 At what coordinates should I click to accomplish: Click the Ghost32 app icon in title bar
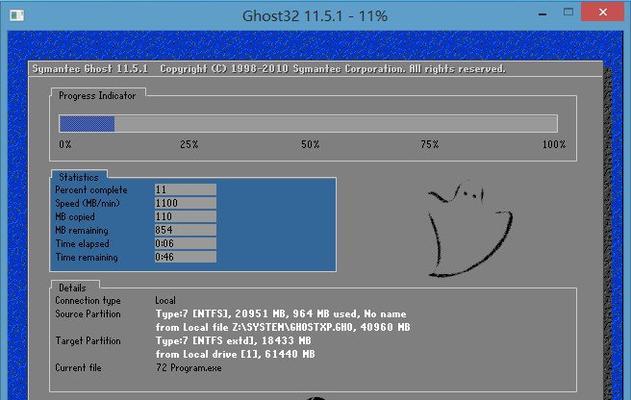pyautogui.click(x=17, y=16)
